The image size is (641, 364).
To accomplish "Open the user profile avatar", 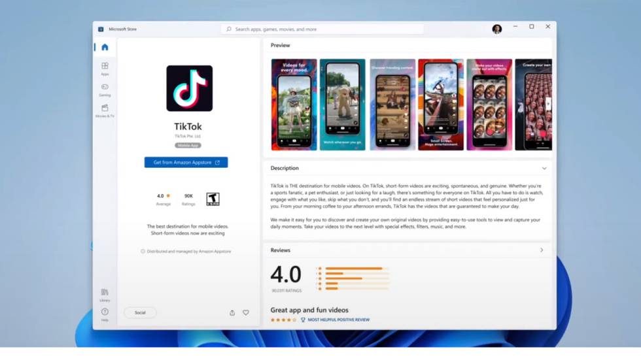I will (496, 29).
